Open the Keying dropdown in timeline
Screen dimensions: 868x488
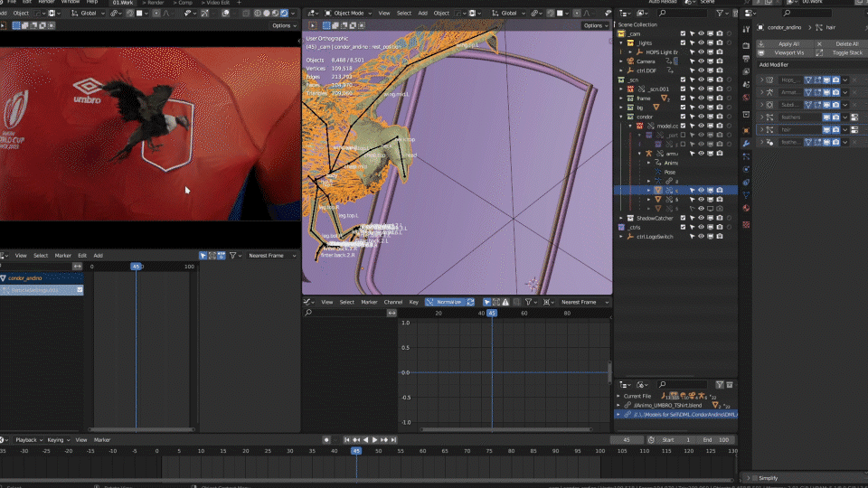click(x=58, y=440)
